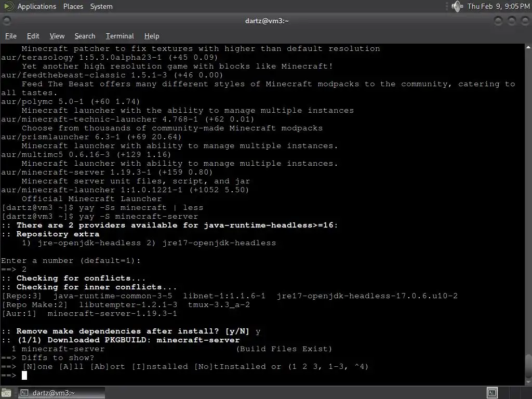Click the text '[Aur:1] minecraft-server-1.19.3-1'
This screenshot has height=399, width=532.
[x=89, y=313]
